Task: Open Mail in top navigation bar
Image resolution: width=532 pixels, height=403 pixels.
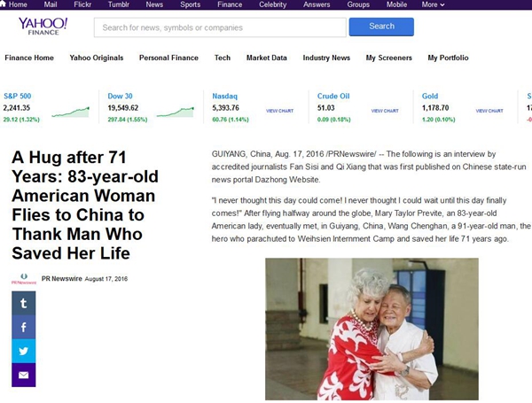Action: tap(51, 4)
